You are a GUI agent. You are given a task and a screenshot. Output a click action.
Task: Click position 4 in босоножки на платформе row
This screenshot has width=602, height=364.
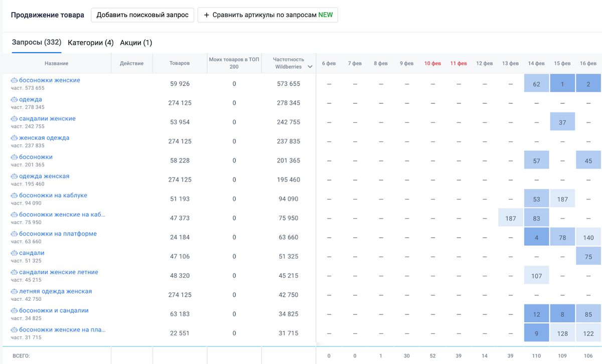[536, 237]
